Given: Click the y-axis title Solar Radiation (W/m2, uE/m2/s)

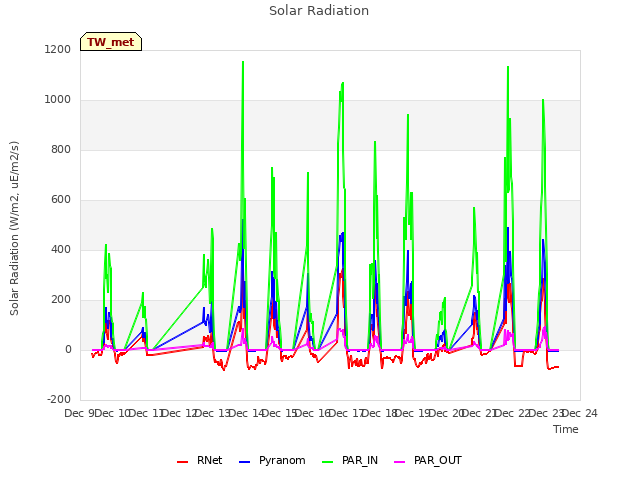Looking at the screenshot, I should pyautogui.click(x=14, y=229).
